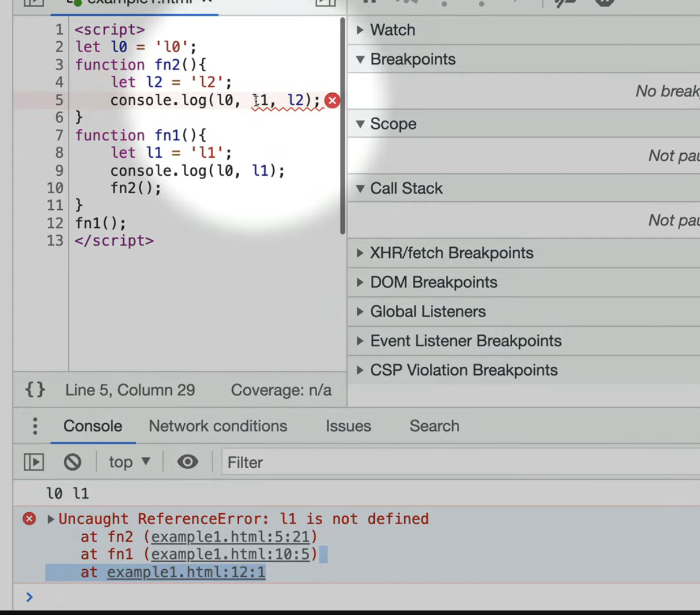Toggle the console sidebar icon

click(x=34, y=462)
